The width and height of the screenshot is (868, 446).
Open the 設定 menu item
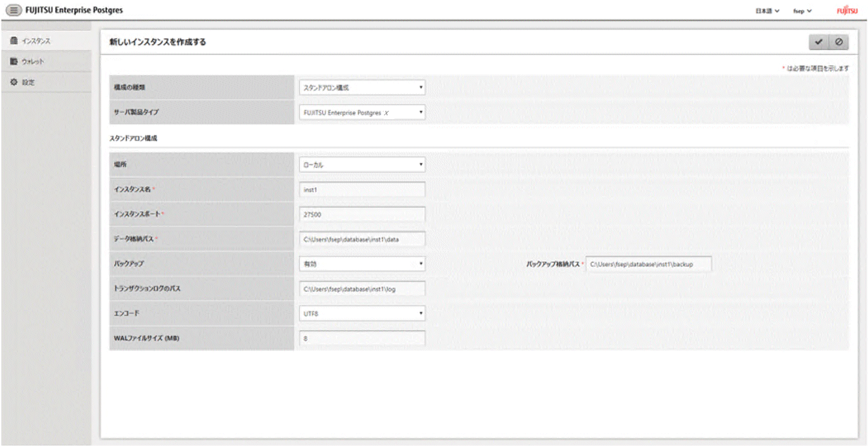click(46, 82)
